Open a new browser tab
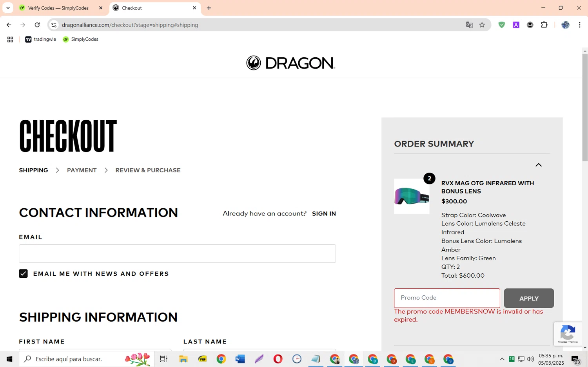The image size is (588, 367). (209, 8)
